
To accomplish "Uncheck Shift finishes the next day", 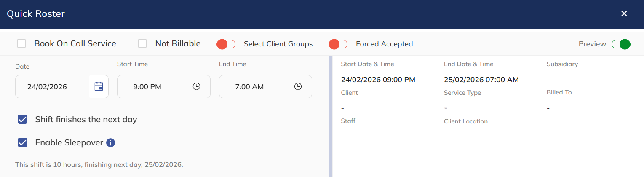I will point(23,120).
